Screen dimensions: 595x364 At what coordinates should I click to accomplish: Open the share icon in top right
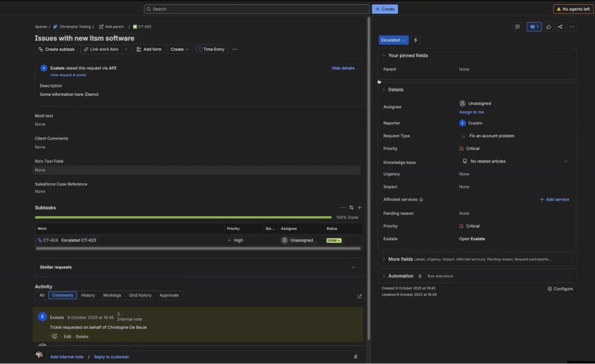[x=560, y=27]
